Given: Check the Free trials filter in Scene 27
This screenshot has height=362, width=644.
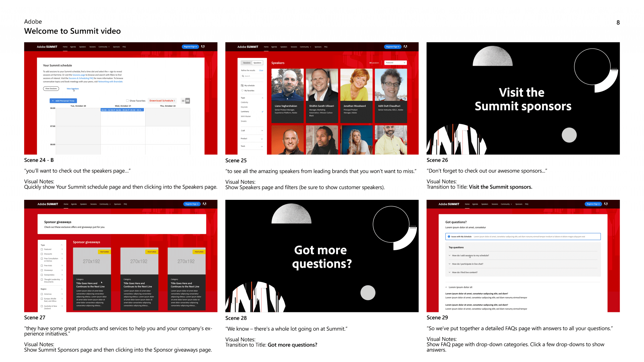Looking at the screenshot, I should point(42,266).
